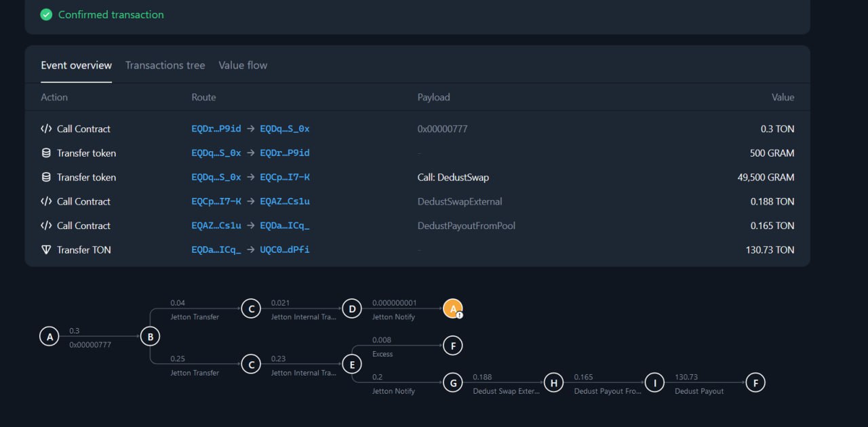Click node H in the transaction graph
This screenshot has width=868, height=427.
[553, 383]
